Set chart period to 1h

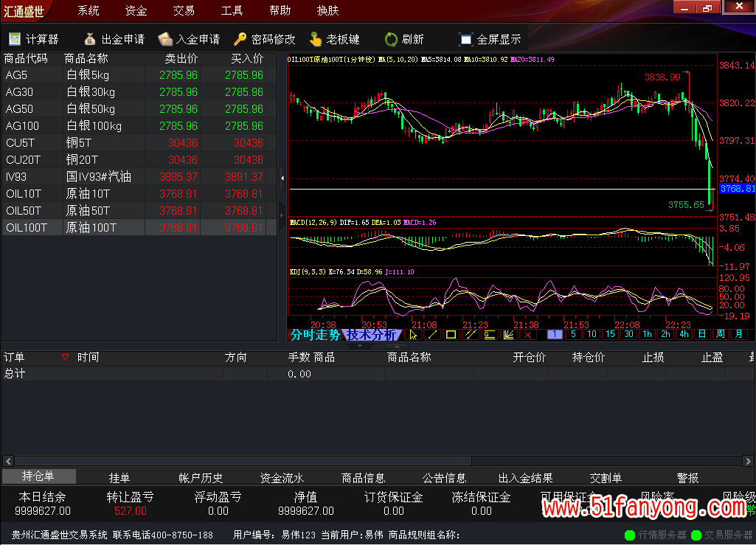[647, 334]
